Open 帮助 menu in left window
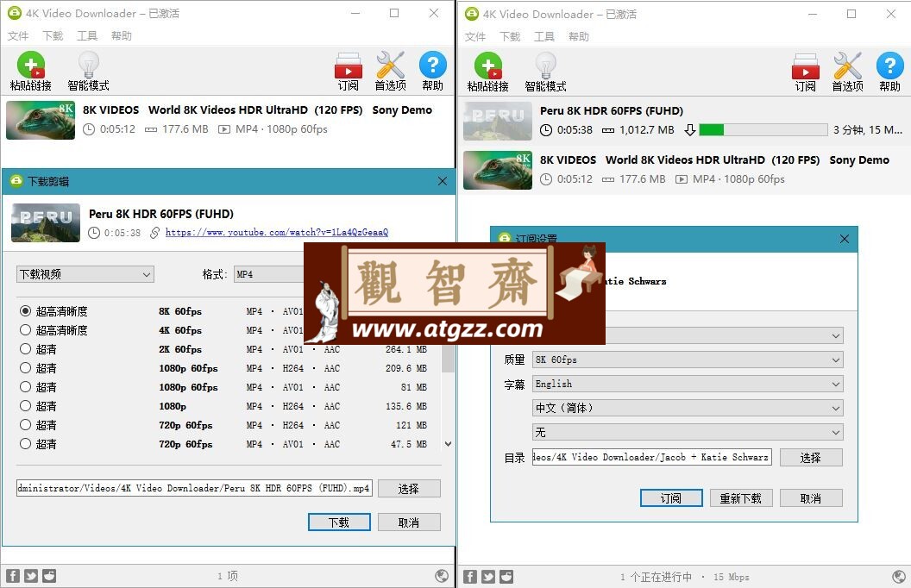 122,36
